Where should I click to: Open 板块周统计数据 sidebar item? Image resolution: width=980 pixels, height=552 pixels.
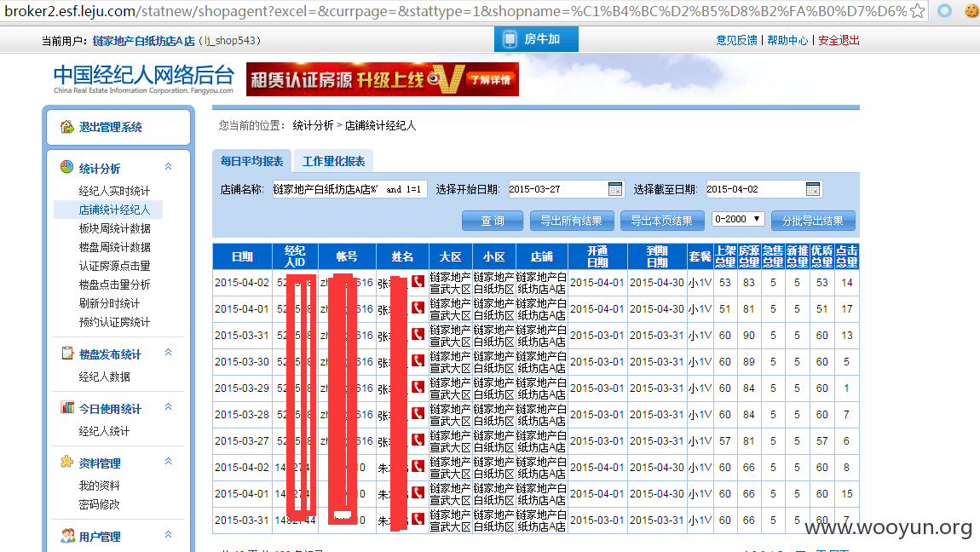click(x=114, y=228)
